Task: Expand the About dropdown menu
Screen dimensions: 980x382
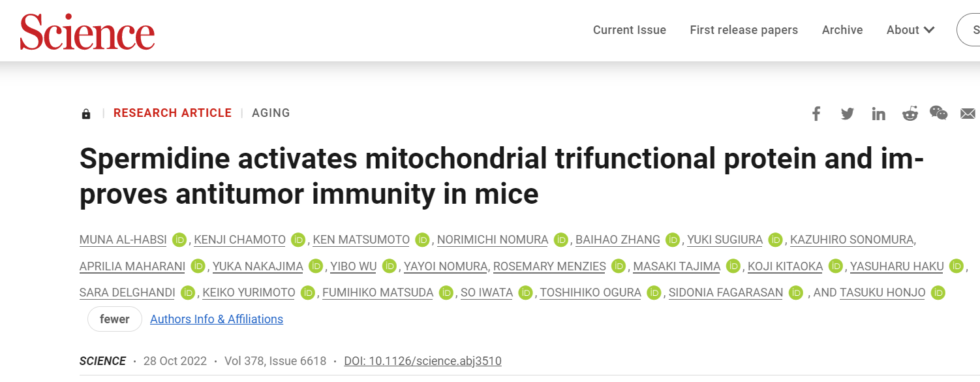Action: click(x=910, y=30)
